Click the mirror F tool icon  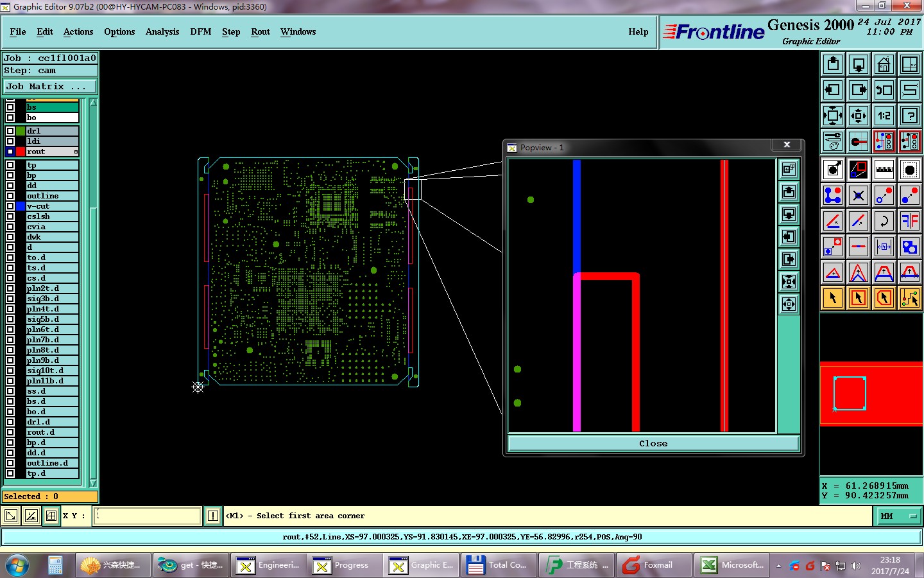[910, 221]
